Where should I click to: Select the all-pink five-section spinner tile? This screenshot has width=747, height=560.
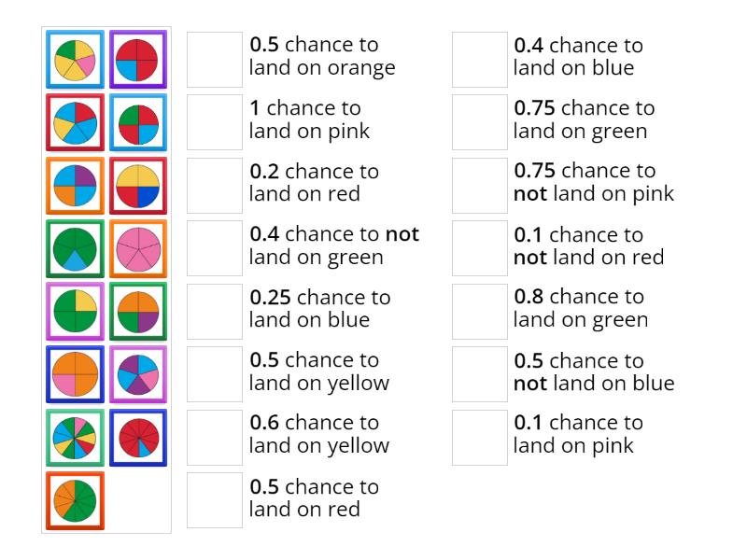138,249
